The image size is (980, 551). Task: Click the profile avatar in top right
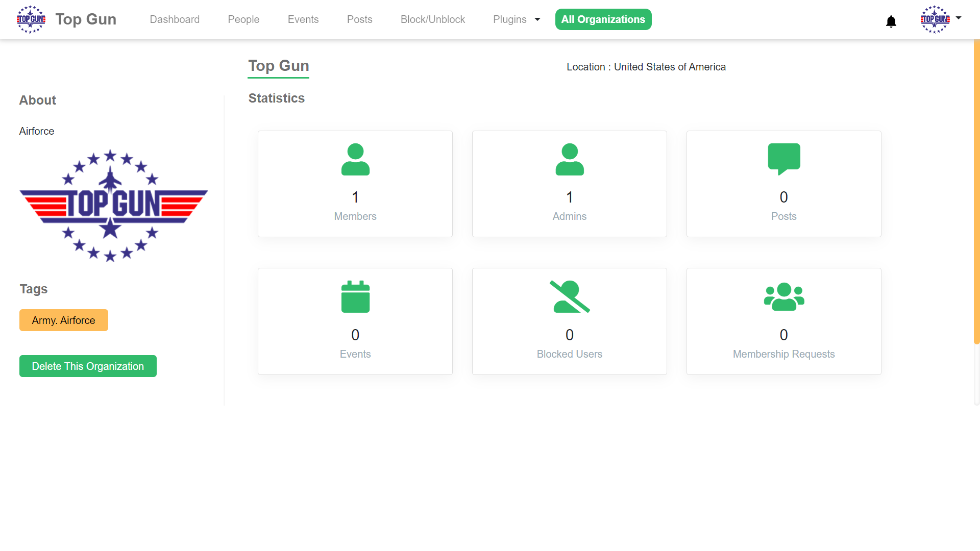pyautogui.click(x=935, y=19)
